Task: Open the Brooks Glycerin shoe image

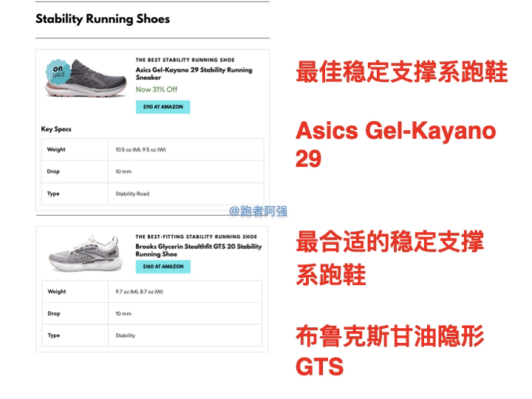Action: pyautogui.click(x=83, y=252)
